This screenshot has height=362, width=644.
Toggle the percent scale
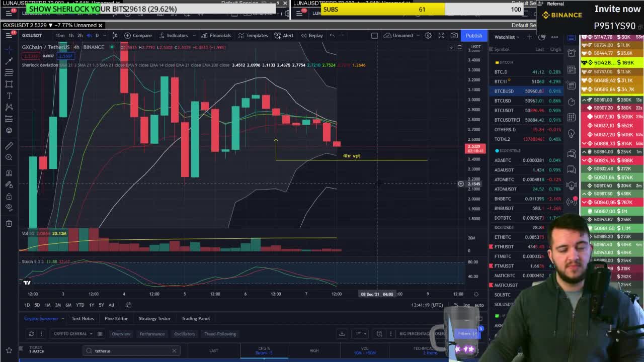pos(456,305)
